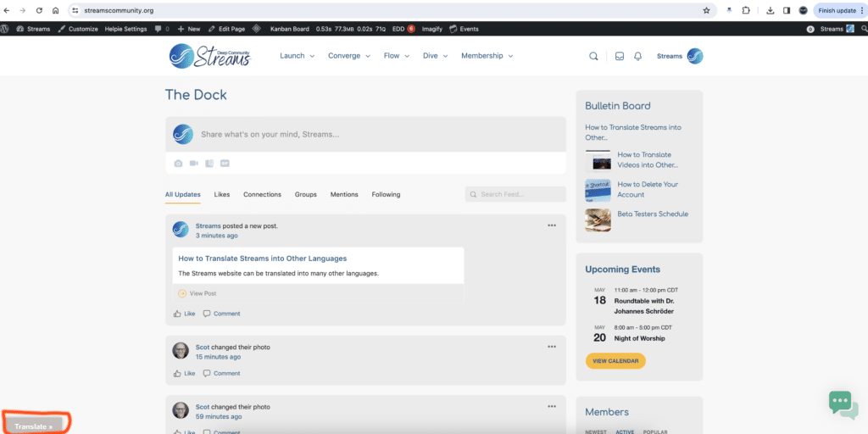Click the search magnifier icon in header

[x=593, y=56]
